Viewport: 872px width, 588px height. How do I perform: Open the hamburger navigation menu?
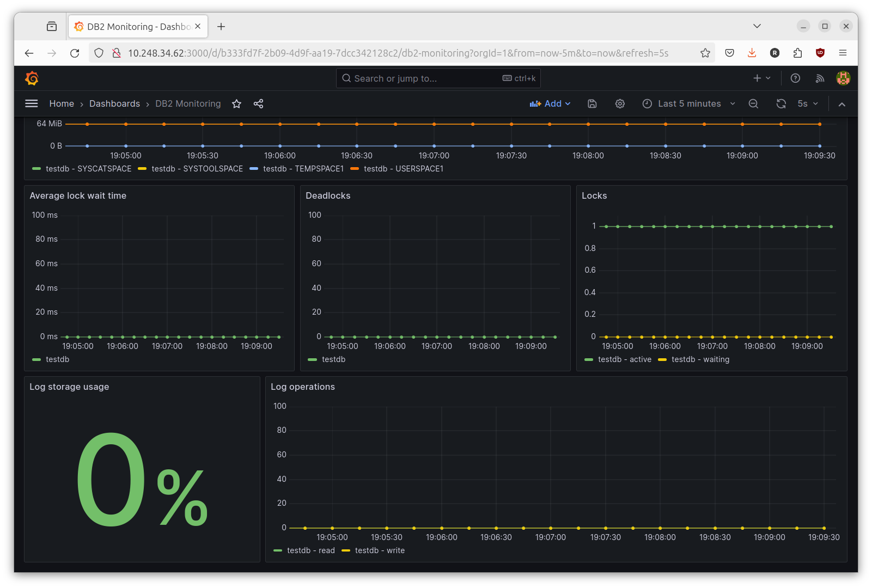(x=32, y=103)
